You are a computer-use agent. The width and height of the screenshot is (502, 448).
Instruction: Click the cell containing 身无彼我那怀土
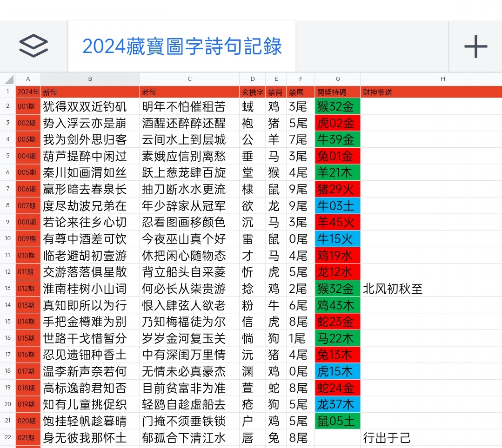point(90,437)
